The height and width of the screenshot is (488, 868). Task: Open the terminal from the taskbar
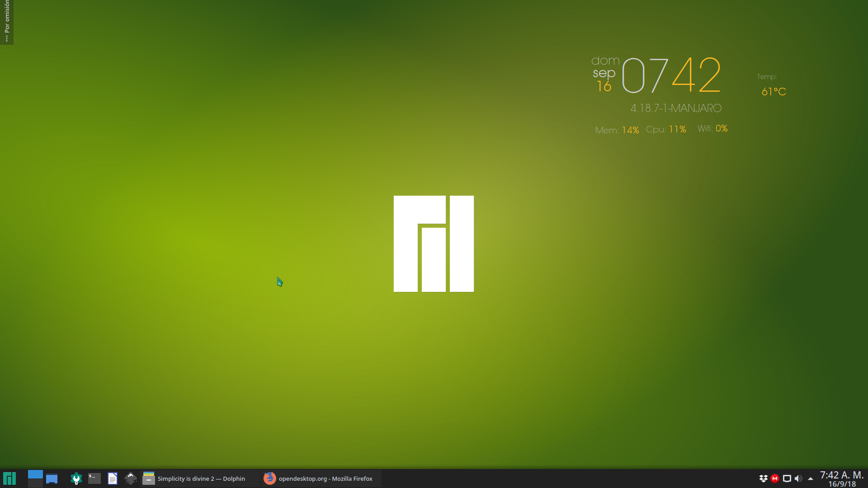coord(94,479)
